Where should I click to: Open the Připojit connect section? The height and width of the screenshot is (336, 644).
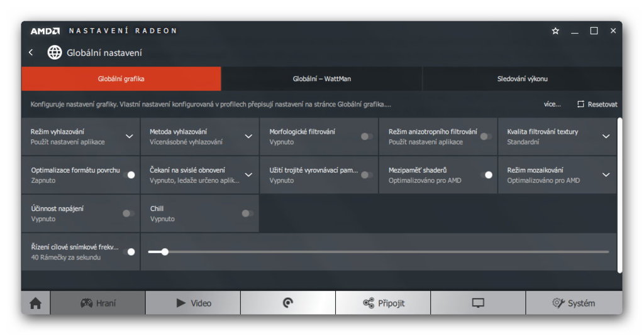pos(383,303)
